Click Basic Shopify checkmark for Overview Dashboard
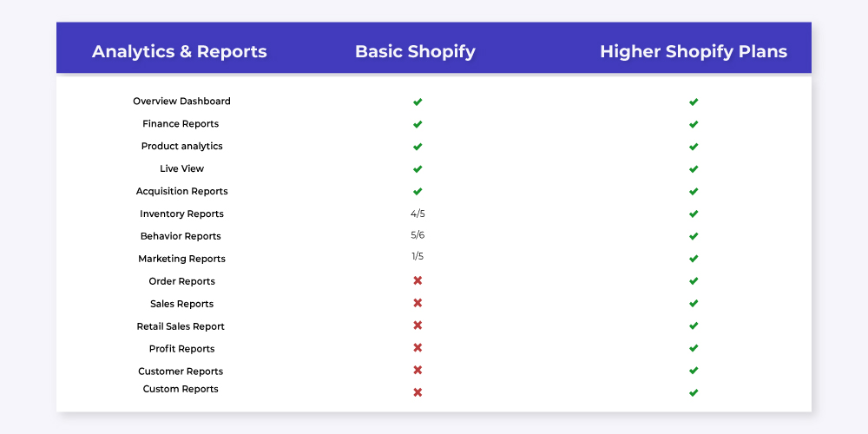 pyautogui.click(x=418, y=102)
